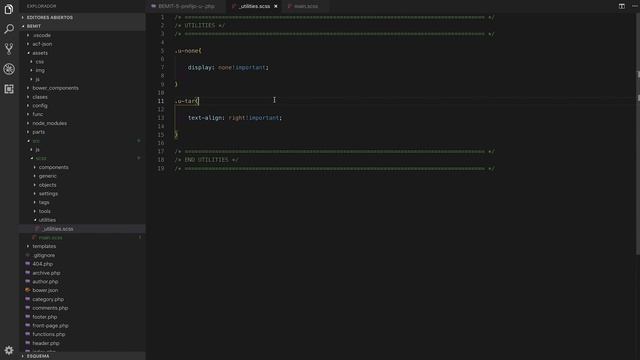Open the Debug view icon
The image size is (640, 360).
point(9,69)
